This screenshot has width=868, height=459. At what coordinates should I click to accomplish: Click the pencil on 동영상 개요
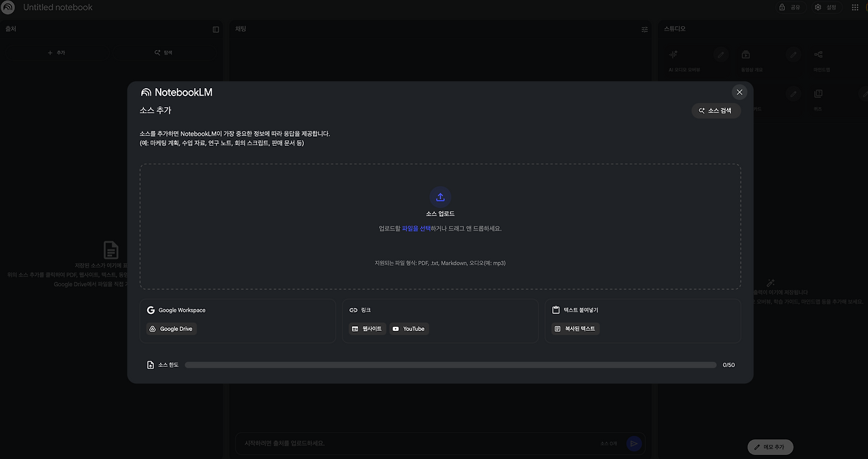pos(793,54)
